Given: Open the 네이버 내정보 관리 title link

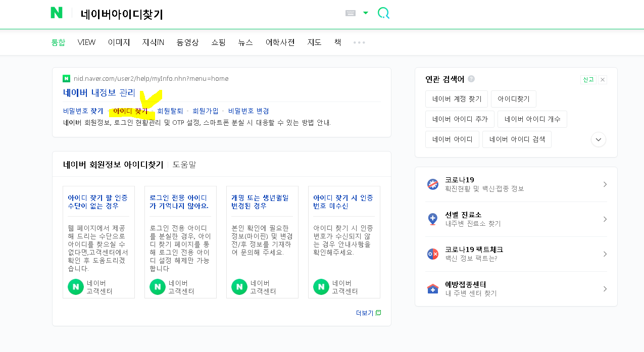Looking at the screenshot, I should click(x=99, y=92).
